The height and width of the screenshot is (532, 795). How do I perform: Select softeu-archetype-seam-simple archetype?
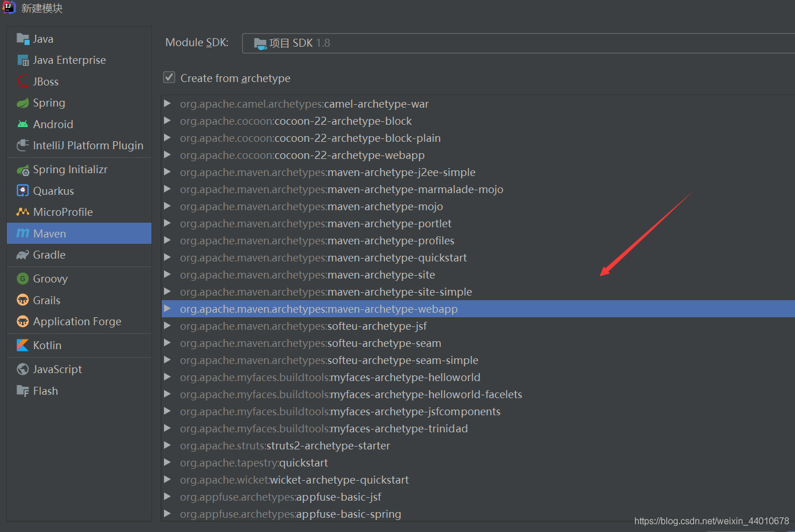[478, 360]
